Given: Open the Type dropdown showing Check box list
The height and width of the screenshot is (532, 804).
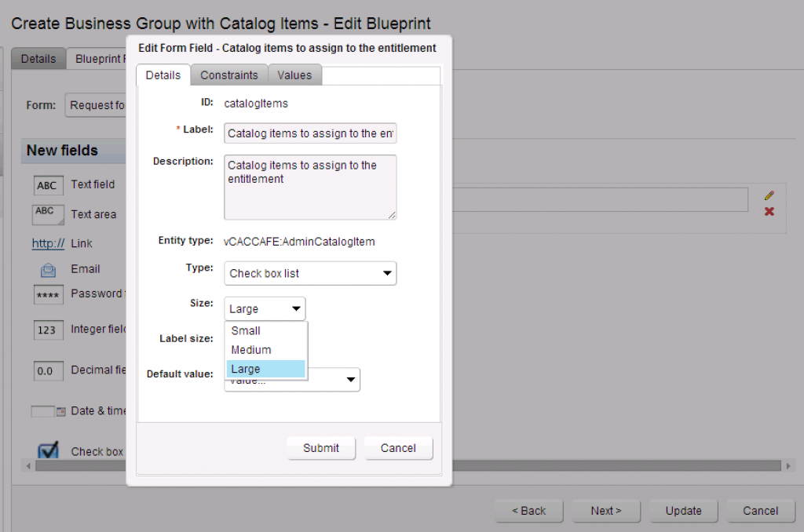Looking at the screenshot, I should click(310, 274).
